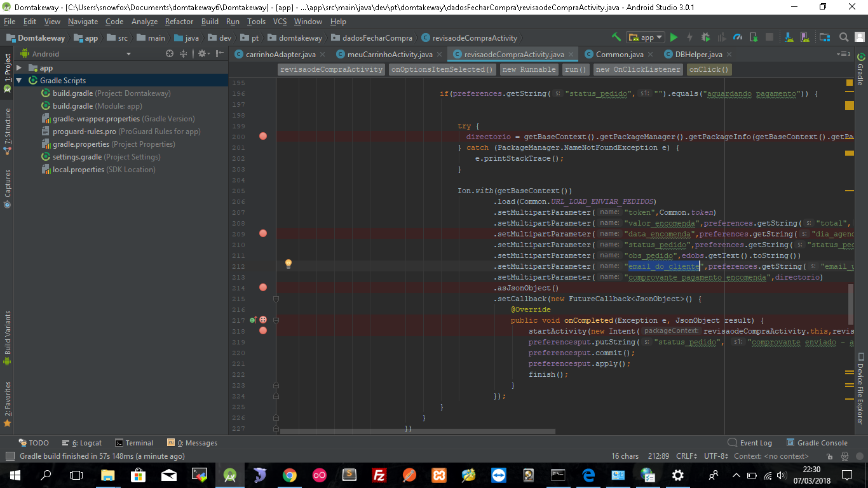Click onOptionsItemSelected() breadcrumb

coord(443,69)
